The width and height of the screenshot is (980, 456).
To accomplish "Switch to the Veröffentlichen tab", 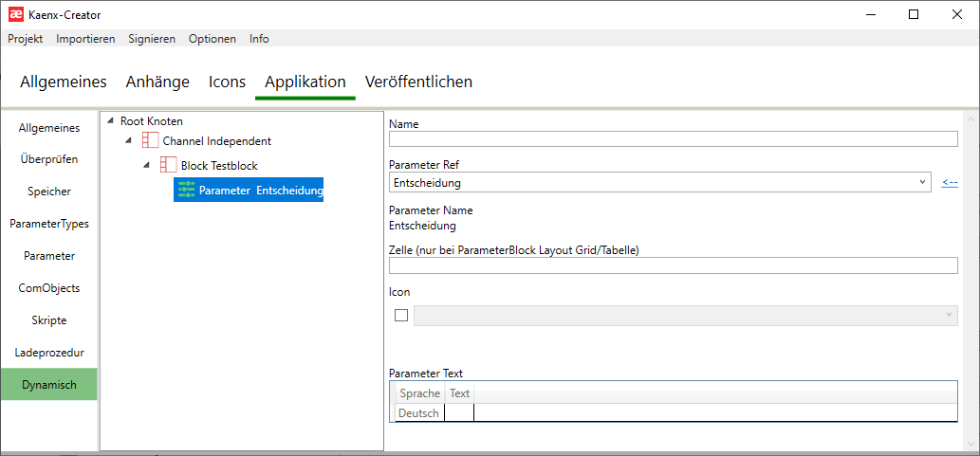I will pos(418,82).
